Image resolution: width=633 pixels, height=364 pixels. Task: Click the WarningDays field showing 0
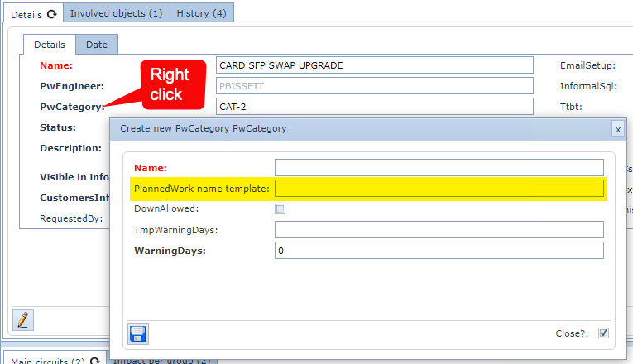439,250
